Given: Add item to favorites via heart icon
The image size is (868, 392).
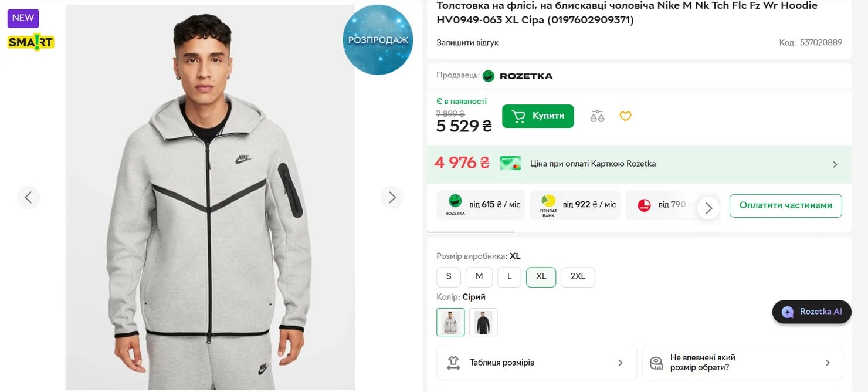Looking at the screenshot, I should pyautogui.click(x=625, y=116).
